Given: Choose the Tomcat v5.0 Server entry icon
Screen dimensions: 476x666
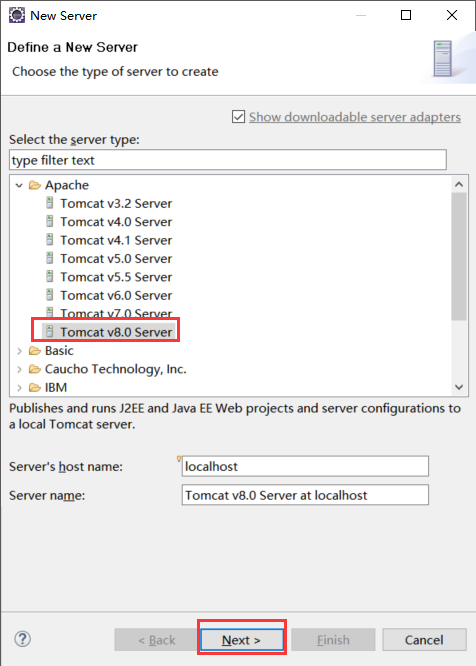Looking at the screenshot, I should pyautogui.click(x=50, y=258).
